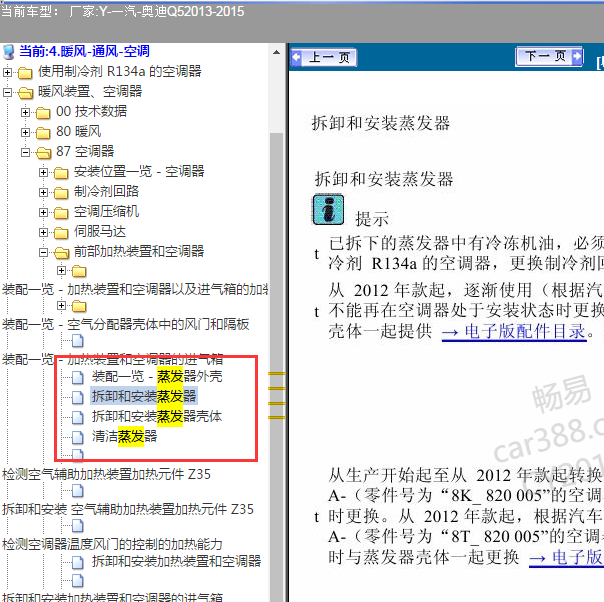Expand the 空调压缩机 node
Viewport: 604px width, 602px height.
(x=44, y=212)
